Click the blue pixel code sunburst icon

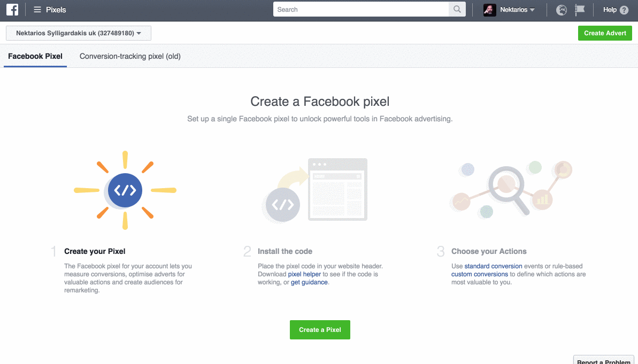coord(125,190)
